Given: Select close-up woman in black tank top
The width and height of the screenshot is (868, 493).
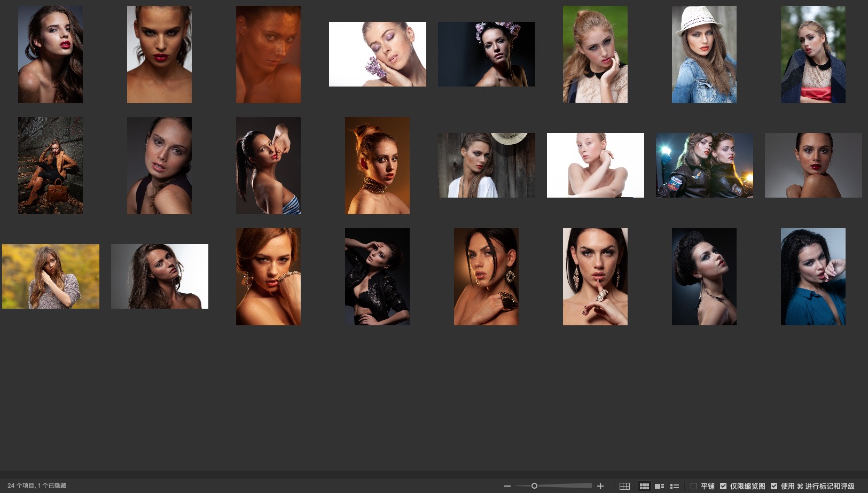Looking at the screenshot, I should (x=159, y=166).
